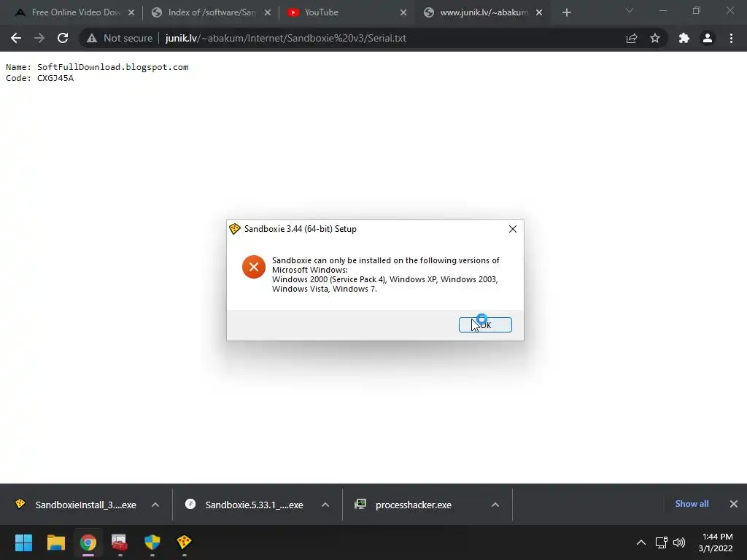Open the Extensions puzzle icon
747x560 pixels.
click(684, 38)
